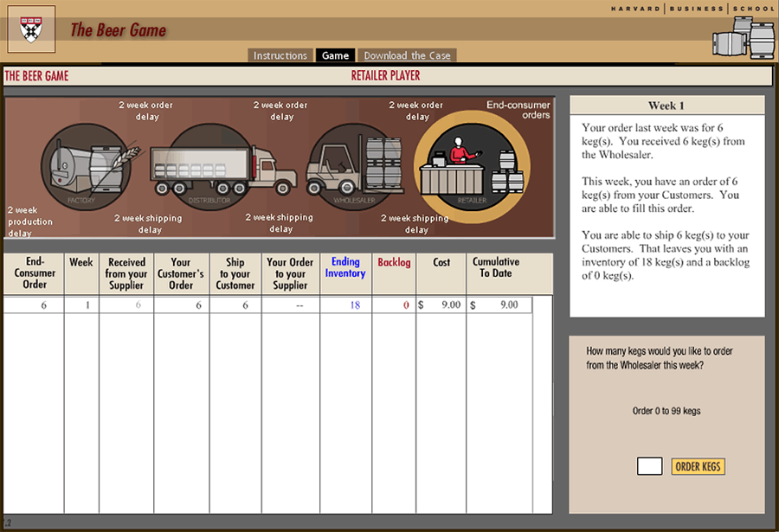Focus the keg order quantity input box
The height and width of the screenshot is (532, 779).
[649, 466]
